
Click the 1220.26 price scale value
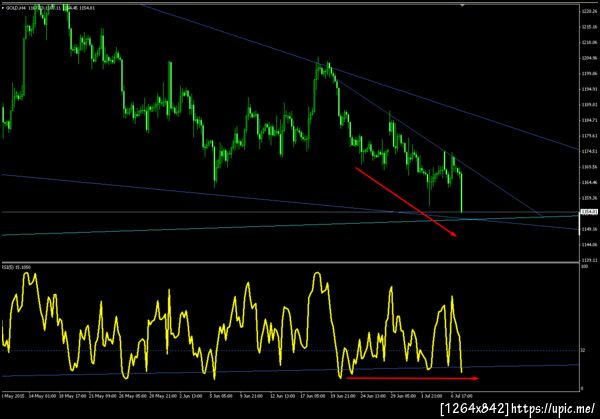click(589, 11)
